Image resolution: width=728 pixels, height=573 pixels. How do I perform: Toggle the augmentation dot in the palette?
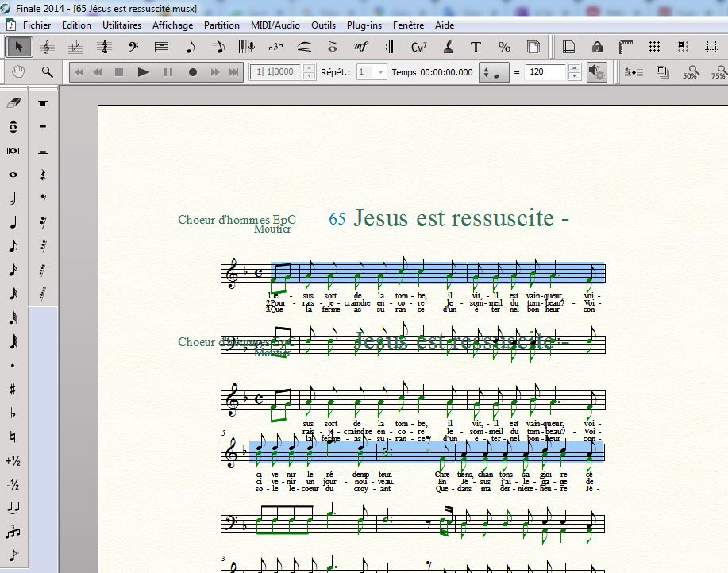13,366
